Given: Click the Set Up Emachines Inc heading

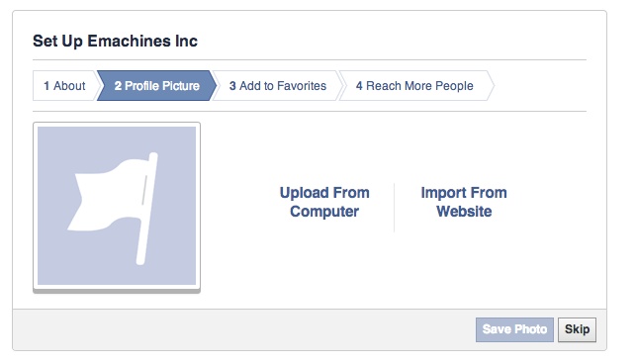Looking at the screenshot, I should click(x=115, y=41).
